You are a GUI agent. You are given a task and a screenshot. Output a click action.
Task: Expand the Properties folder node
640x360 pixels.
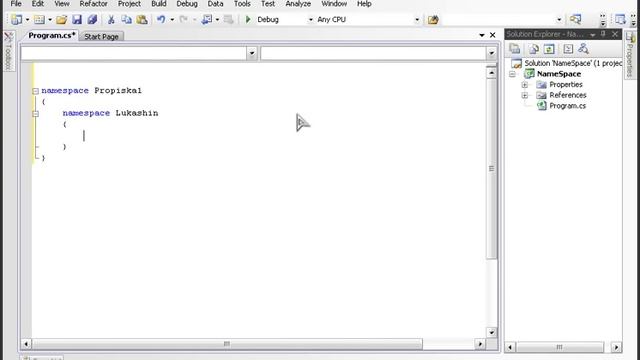[x=524, y=85]
